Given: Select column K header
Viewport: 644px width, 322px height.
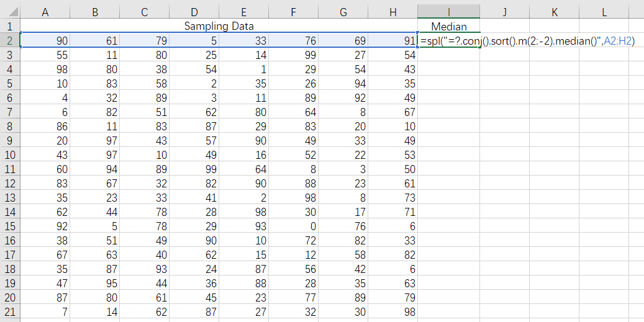Looking at the screenshot, I should [554, 12].
